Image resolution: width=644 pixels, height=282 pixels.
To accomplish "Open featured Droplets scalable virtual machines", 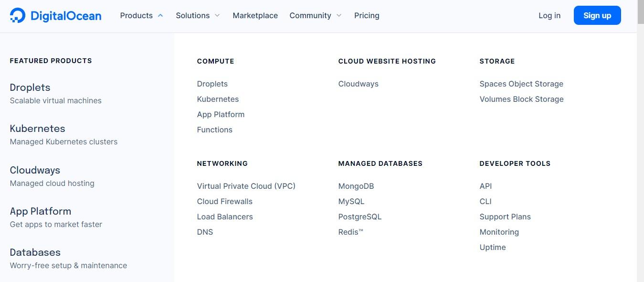I will 55,93.
